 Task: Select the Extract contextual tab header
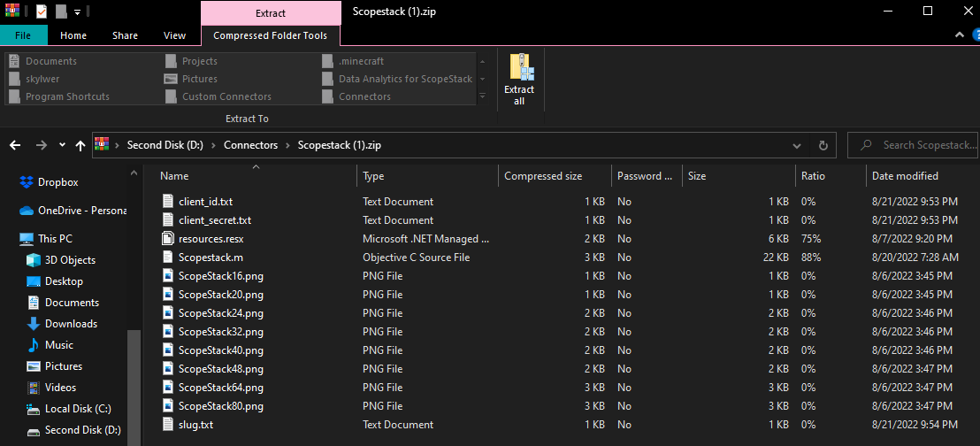click(x=271, y=12)
